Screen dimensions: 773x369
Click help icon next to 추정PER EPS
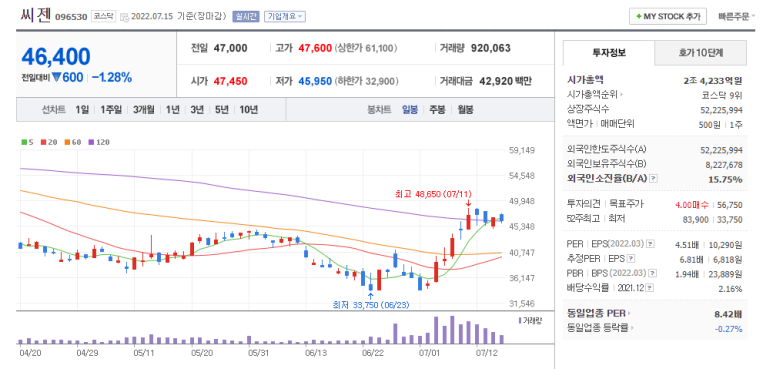click(x=631, y=259)
